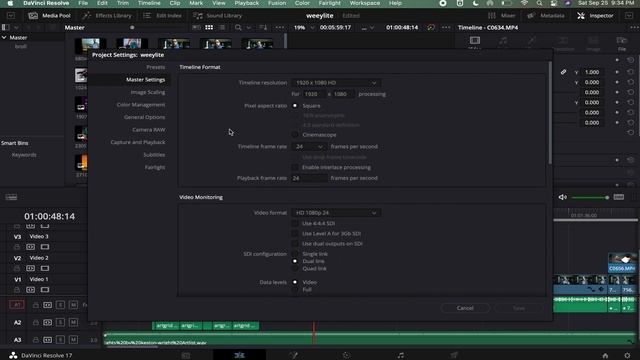This screenshot has width=640, height=360.
Task: Open the Fusion menu
Action: coord(277,3)
